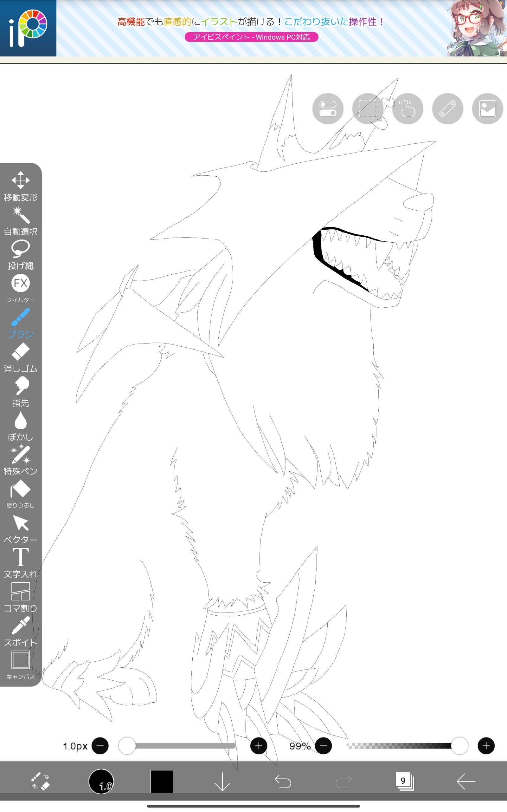Increase brush size with plus button

point(259,746)
